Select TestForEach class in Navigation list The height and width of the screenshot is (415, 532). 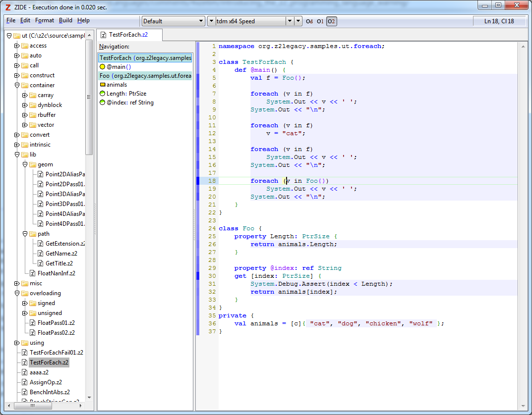[x=146, y=58]
